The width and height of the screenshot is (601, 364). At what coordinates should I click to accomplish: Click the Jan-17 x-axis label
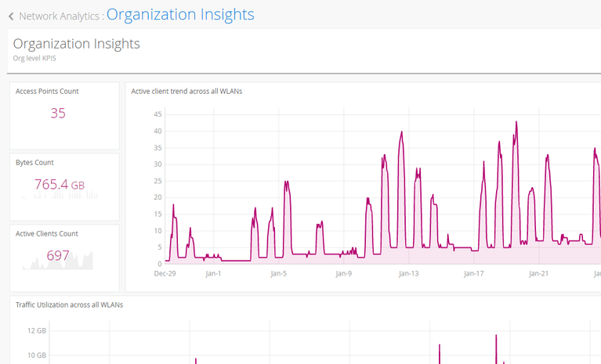point(473,274)
